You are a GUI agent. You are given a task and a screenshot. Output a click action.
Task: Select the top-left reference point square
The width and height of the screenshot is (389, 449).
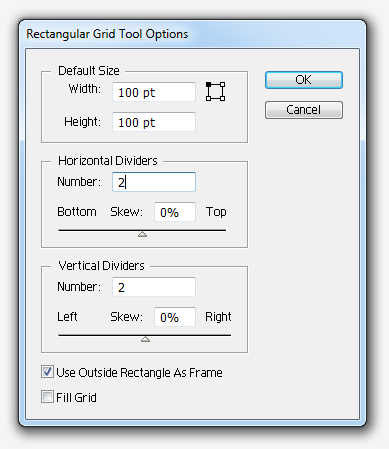coord(209,85)
